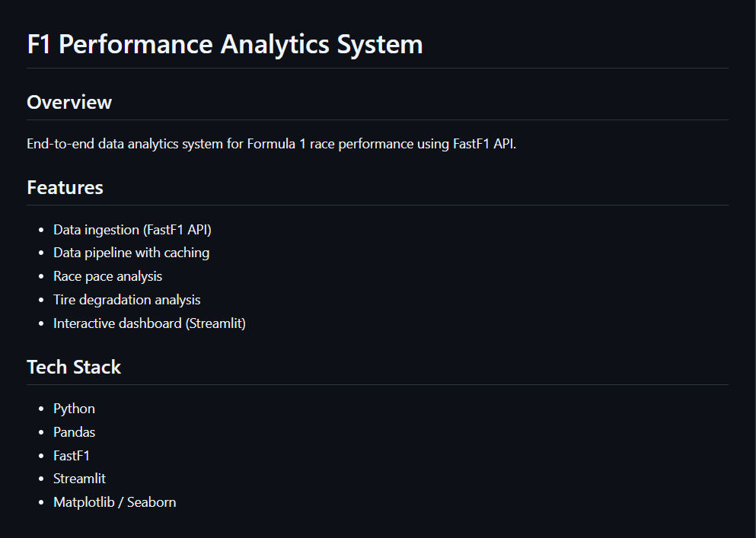Click the end-to-end data analytics description paragraph
Image resolution: width=756 pixels, height=538 pixels.
click(271, 144)
